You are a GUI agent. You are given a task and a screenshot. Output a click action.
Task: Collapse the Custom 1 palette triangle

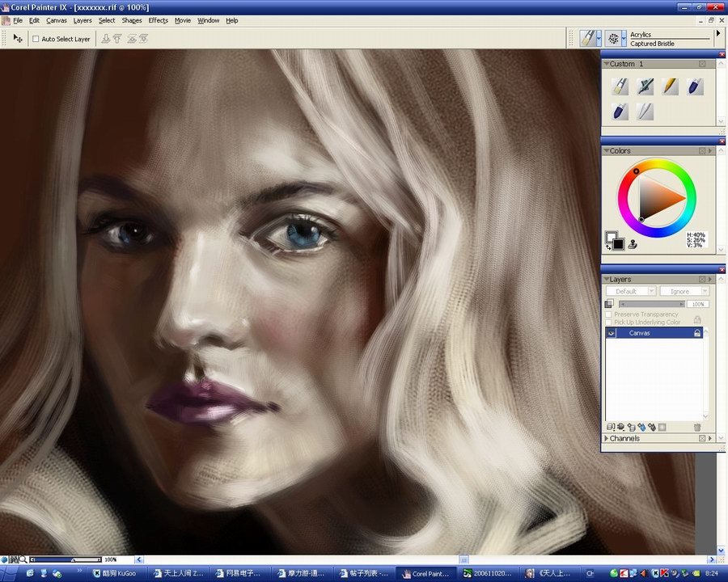coord(606,64)
